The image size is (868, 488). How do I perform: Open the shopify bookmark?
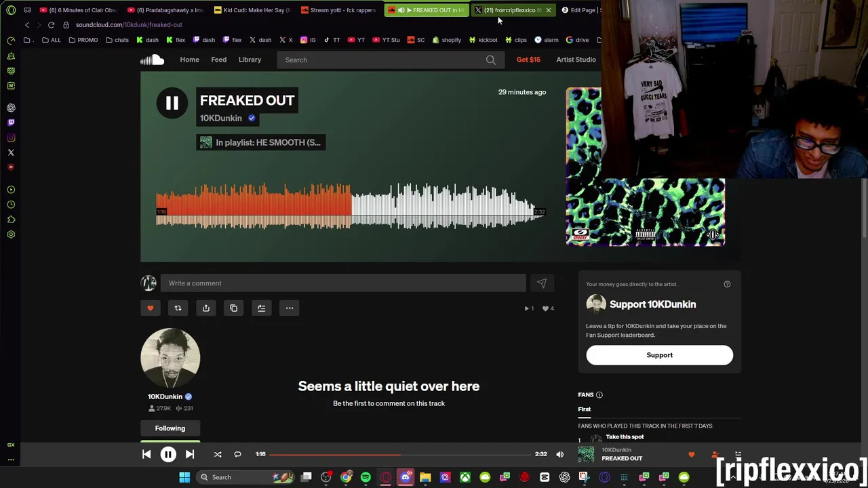coord(446,40)
